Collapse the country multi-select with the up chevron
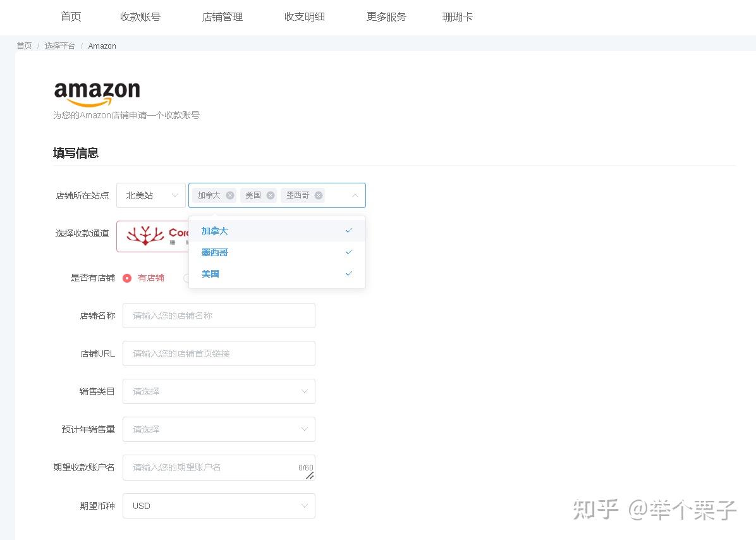Screen dimensions: 756x540 tap(355, 195)
